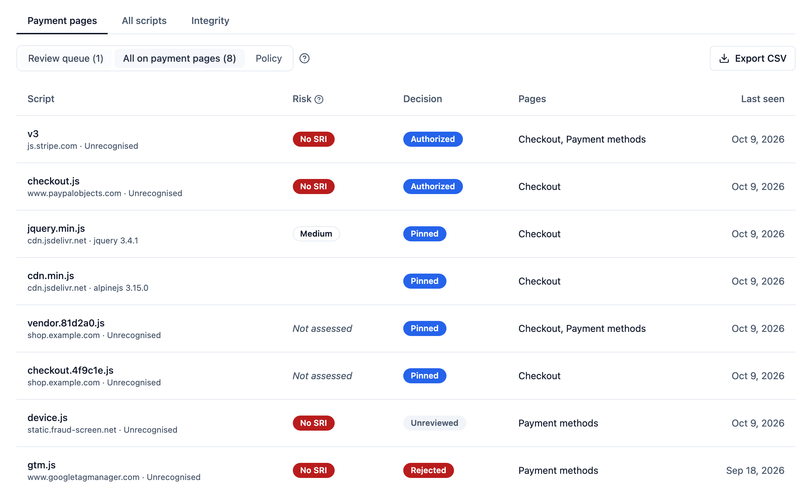Open the v3 script row

[x=406, y=139]
